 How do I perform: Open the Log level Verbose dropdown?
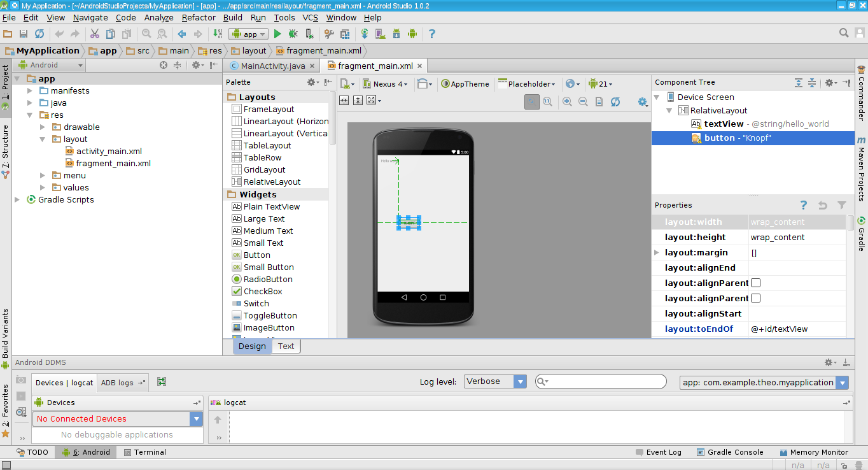coord(495,381)
